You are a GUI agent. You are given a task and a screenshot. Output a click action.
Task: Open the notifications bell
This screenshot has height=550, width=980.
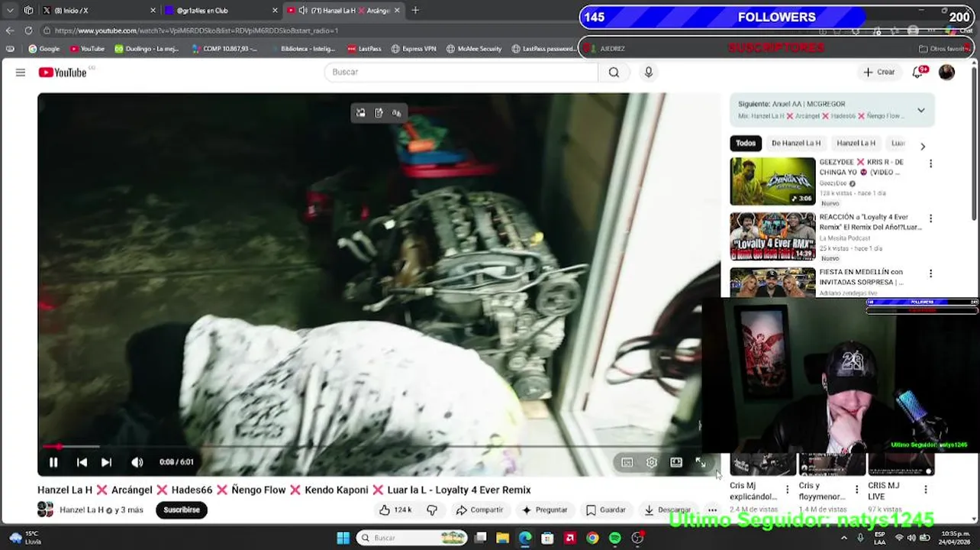coord(918,72)
